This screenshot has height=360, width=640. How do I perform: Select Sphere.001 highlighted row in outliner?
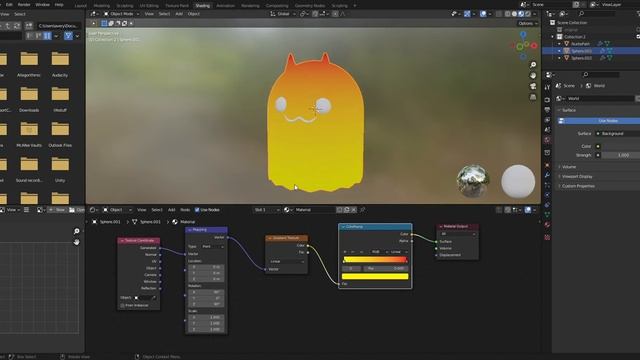(591, 51)
